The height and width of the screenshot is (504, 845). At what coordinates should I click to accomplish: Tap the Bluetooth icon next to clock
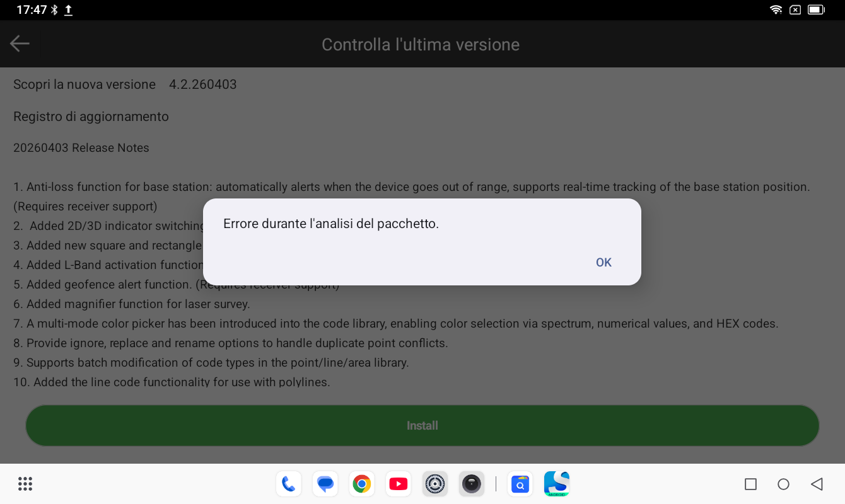pos(54,9)
